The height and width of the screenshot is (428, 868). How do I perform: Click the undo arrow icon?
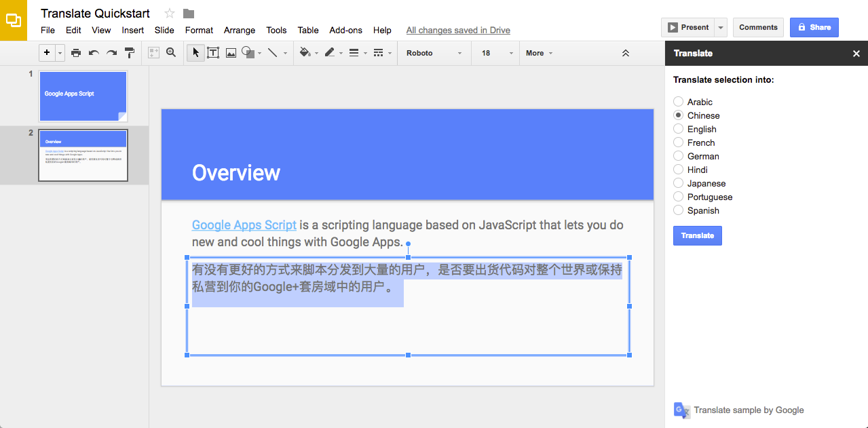click(x=94, y=53)
